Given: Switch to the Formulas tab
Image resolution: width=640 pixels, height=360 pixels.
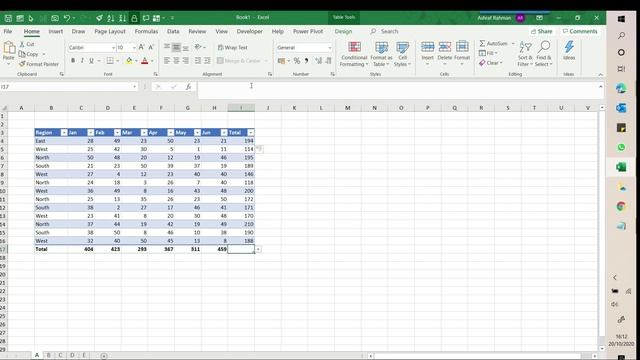Looking at the screenshot, I should (146, 31).
